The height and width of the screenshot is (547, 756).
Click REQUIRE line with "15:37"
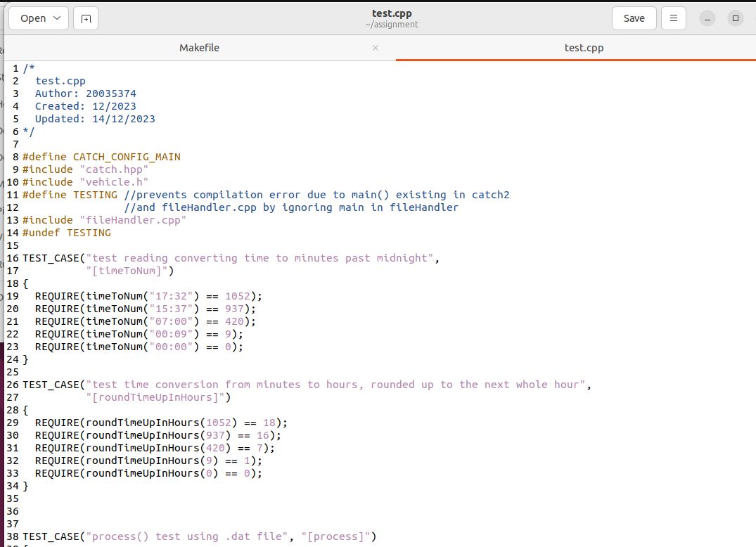click(145, 309)
